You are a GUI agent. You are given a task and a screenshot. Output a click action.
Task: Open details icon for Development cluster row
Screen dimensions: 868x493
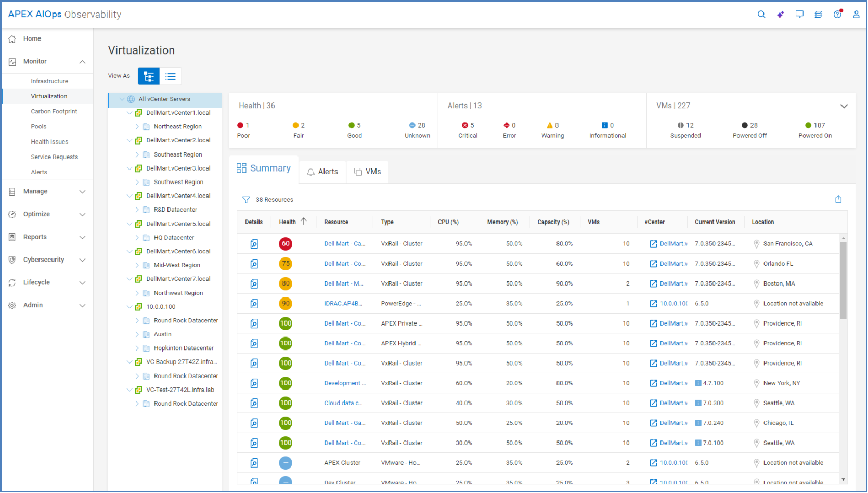254,383
